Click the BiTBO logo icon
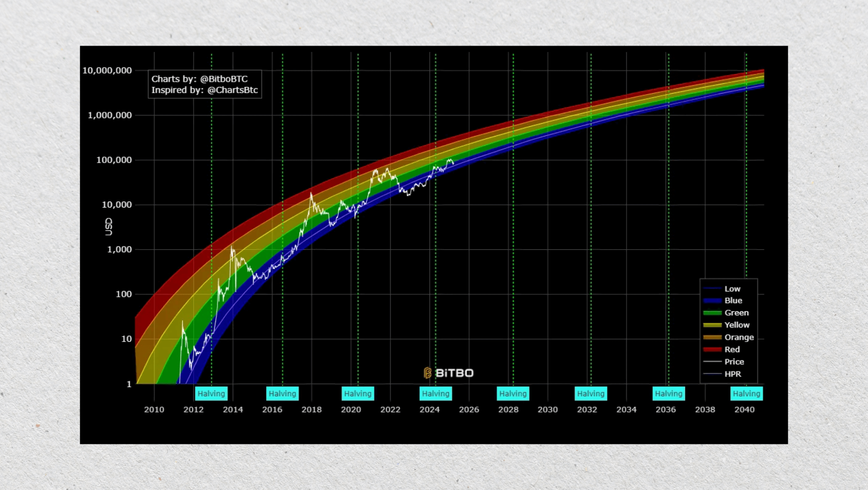868x490 pixels. 426,373
